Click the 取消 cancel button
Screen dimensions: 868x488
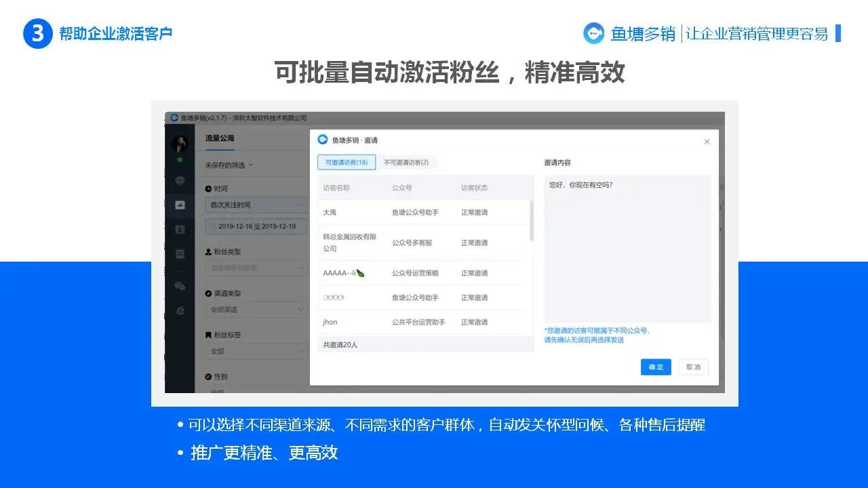692,367
